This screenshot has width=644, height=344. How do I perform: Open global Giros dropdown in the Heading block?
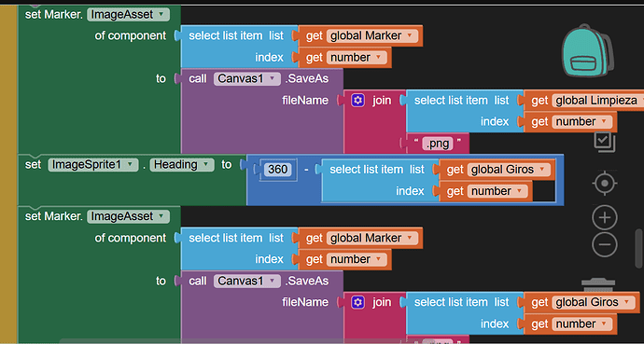point(509,170)
